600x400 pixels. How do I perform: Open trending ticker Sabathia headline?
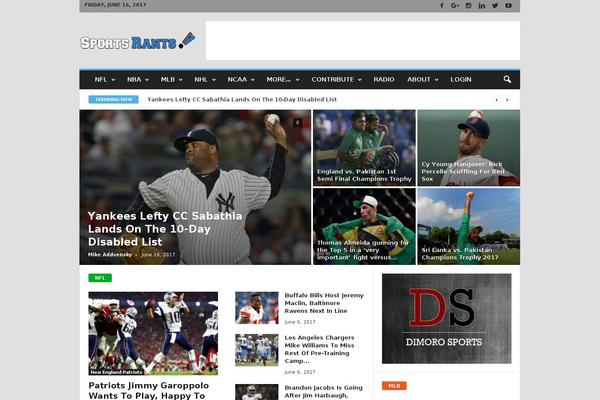coord(242,100)
